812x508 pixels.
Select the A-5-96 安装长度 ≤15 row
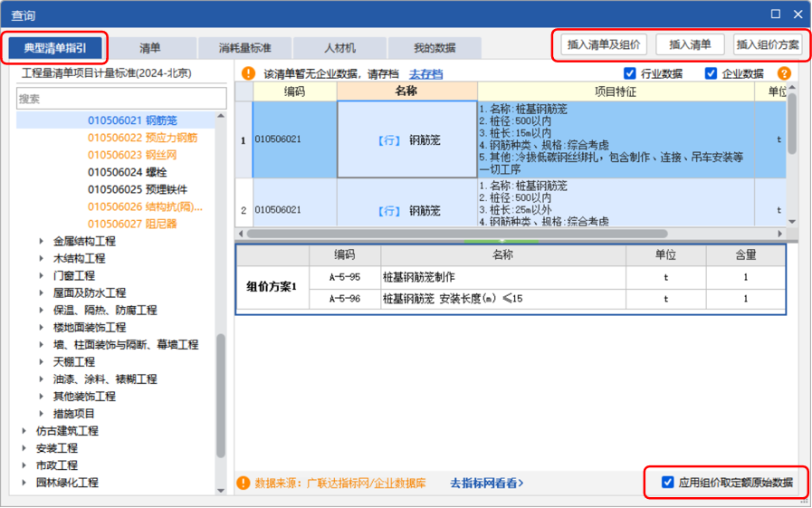point(548,299)
